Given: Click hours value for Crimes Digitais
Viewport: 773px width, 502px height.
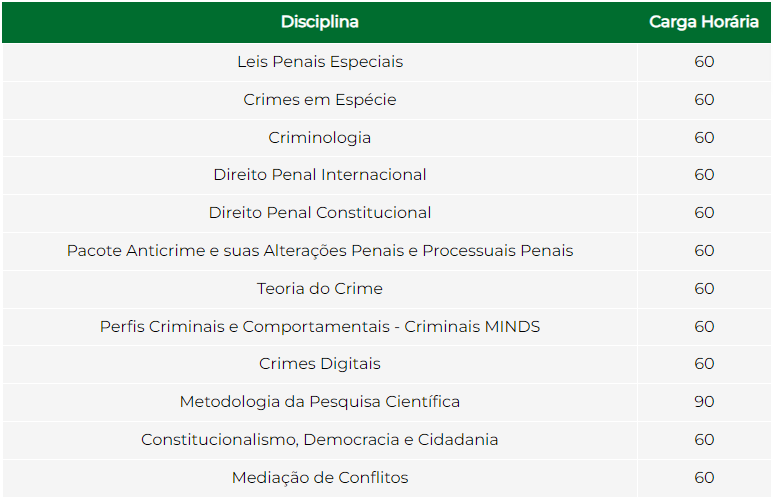Looking at the screenshot, I should (704, 364).
